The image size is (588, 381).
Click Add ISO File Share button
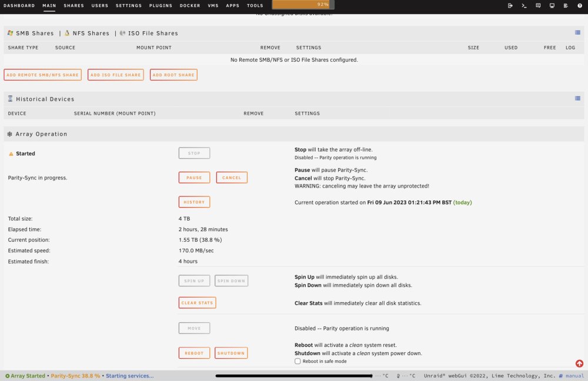click(x=115, y=75)
